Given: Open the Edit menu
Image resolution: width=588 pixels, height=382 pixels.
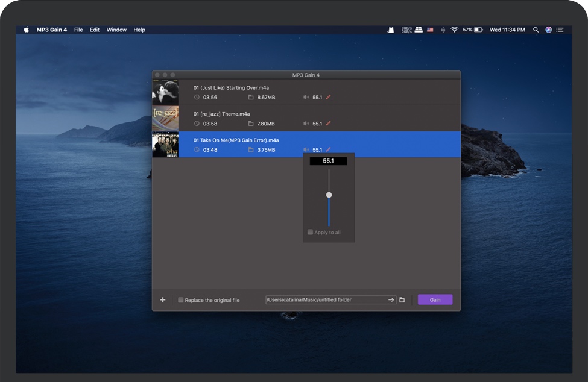Looking at the screenshot, I should pyautogui.click(x=95, y=30).
